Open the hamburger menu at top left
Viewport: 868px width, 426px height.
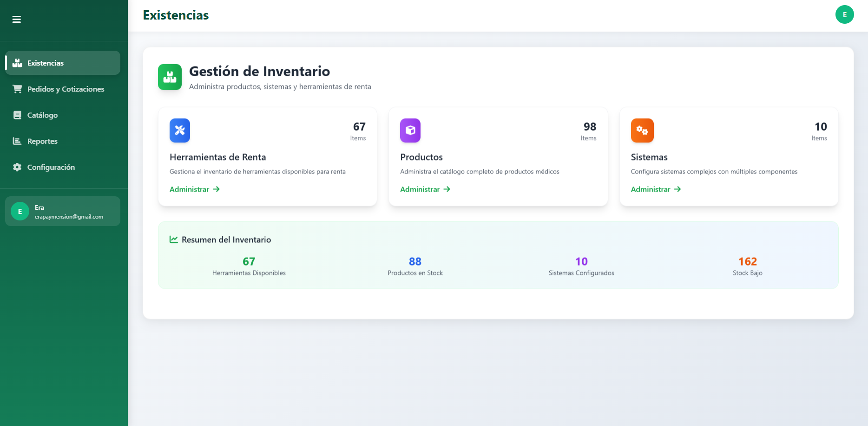(x=16, y=19)
